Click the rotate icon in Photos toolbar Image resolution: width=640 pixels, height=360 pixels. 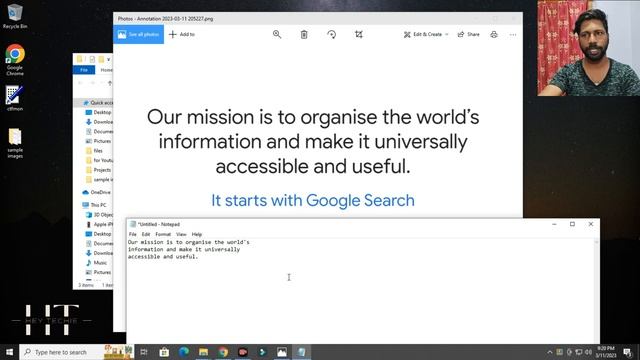point(331,35)
